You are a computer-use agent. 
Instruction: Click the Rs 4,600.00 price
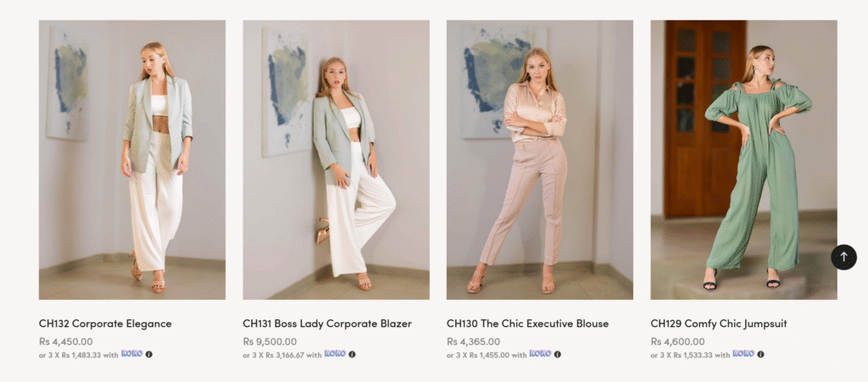pyautogui.click(x=677, y=341)
